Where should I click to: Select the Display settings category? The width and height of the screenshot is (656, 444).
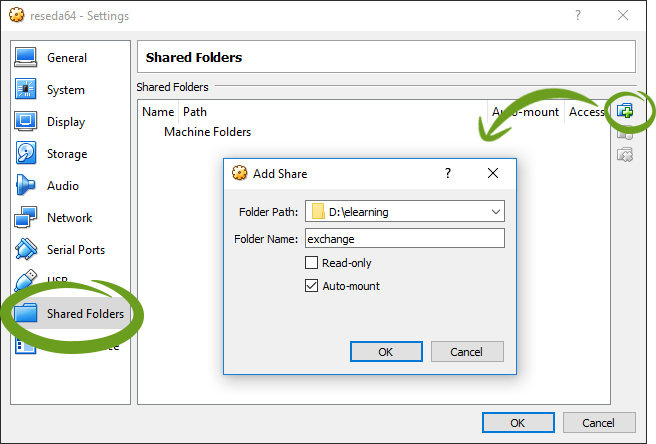[x=66, y=122]
